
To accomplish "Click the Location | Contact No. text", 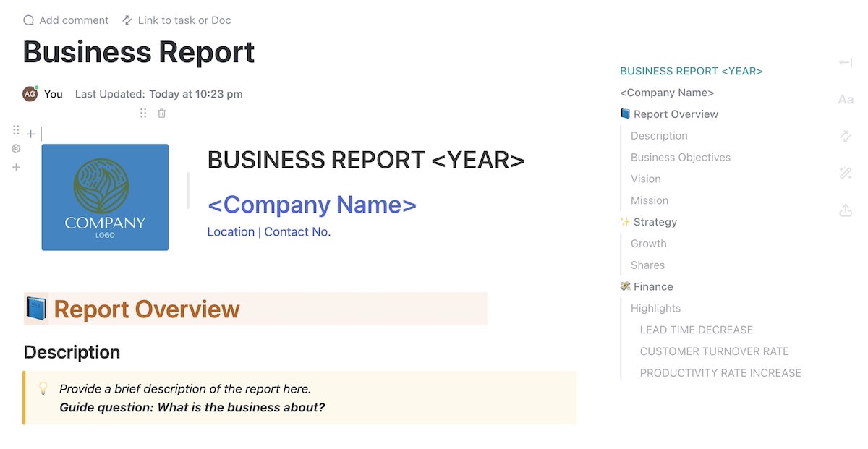I will point(268,232).
